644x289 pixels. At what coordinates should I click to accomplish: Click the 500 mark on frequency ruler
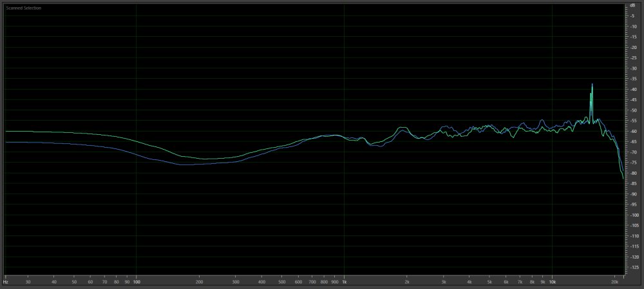coord(282,282)
